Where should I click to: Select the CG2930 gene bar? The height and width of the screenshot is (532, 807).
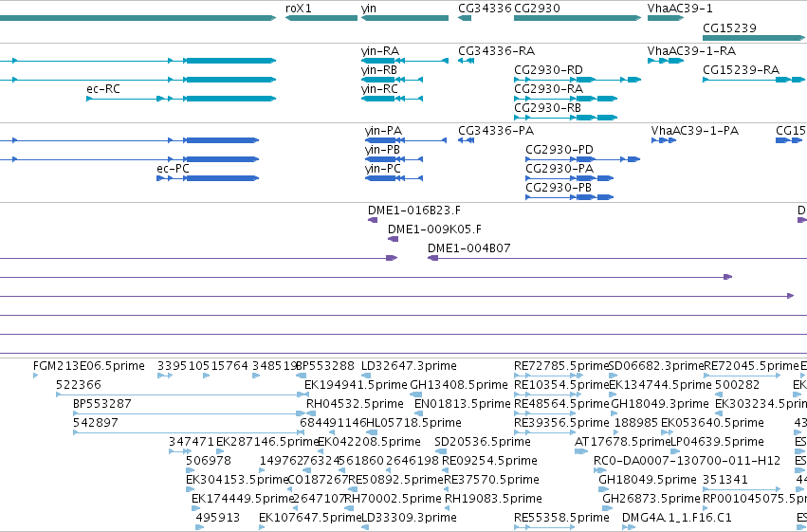578,18
